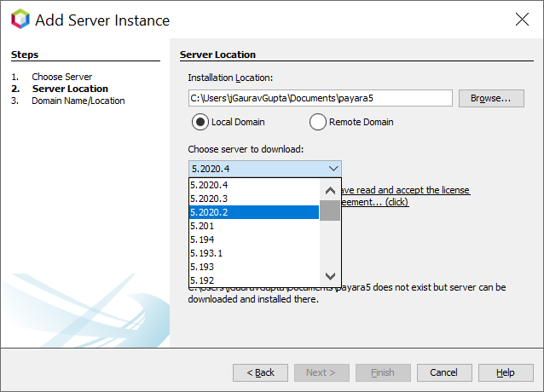Pick highlighted version 5.2020.2
Screen dimensions: 544x392
(254, 212)
